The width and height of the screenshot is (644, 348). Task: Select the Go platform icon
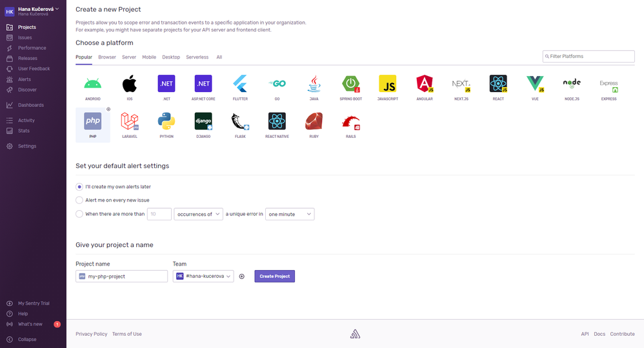(277, 84)
